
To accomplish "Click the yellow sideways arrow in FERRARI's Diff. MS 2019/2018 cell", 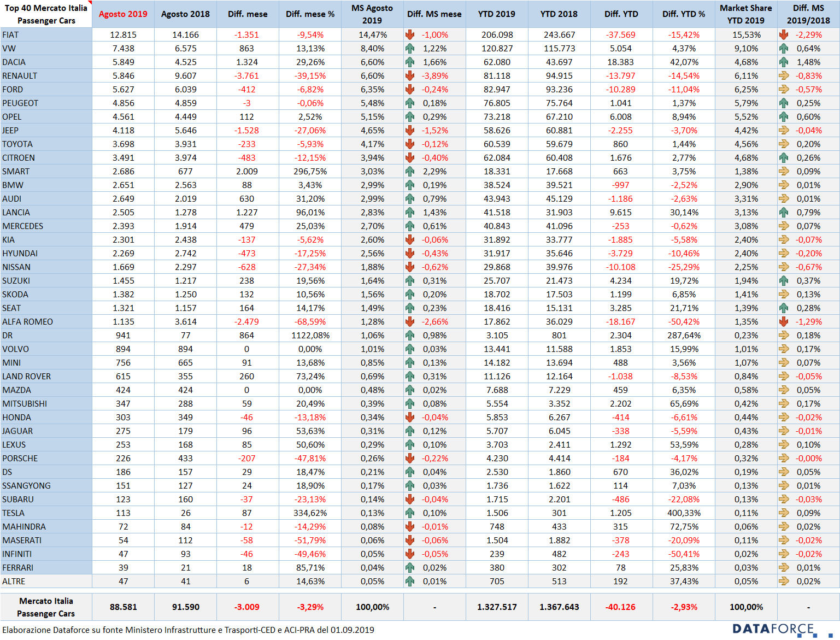I will tap(784, 567).
